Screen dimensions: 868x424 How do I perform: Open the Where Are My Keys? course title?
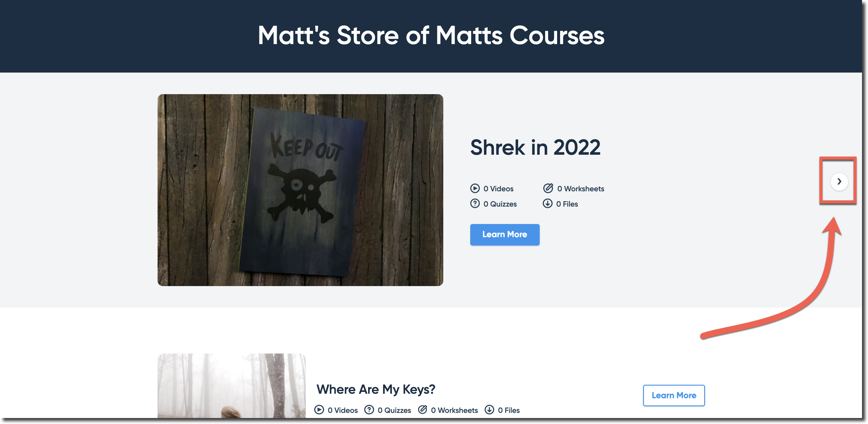376,389
